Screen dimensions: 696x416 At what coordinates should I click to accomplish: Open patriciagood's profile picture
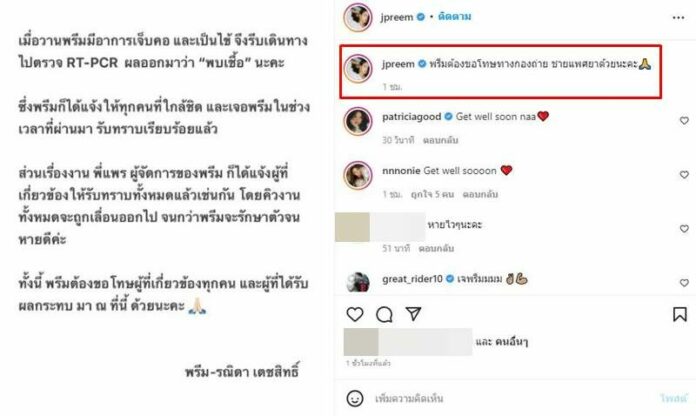click(358, 121)
